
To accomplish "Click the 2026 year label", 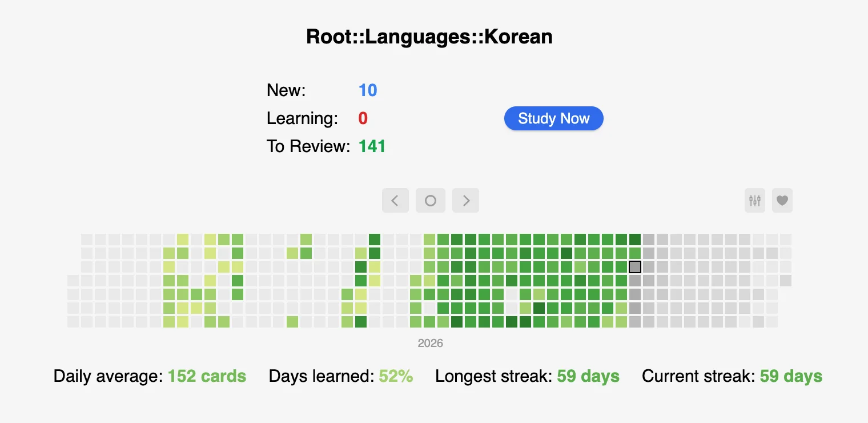I will pyautogui.click(x=431, y=343).
